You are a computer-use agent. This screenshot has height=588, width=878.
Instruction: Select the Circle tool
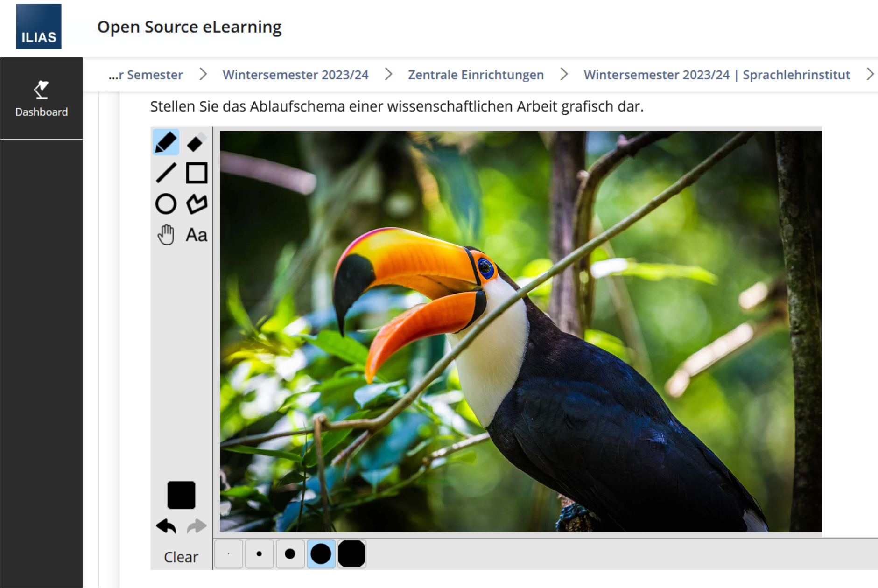(x=166, y=204)
